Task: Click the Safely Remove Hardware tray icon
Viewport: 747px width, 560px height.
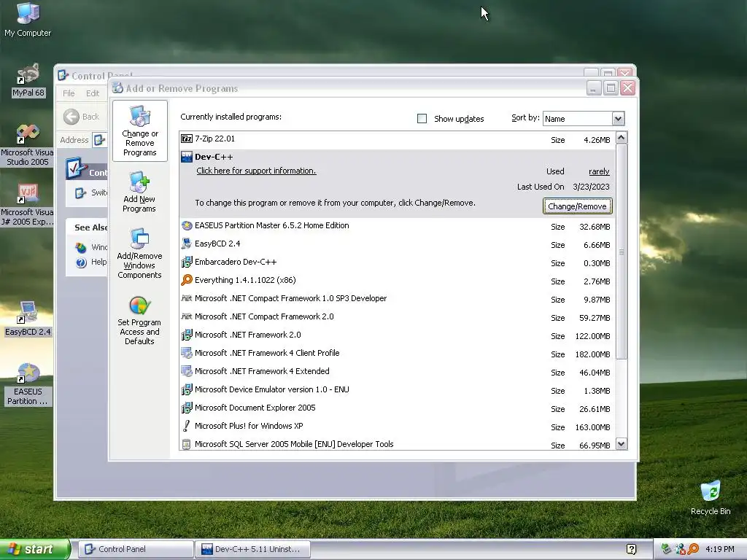Action: tap(667, 549)
